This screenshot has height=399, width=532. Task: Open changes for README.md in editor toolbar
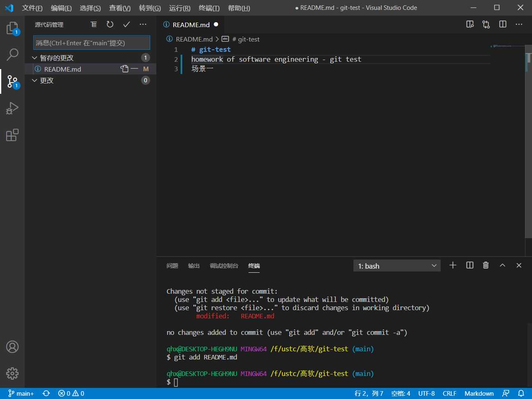(x=486, y=24)
